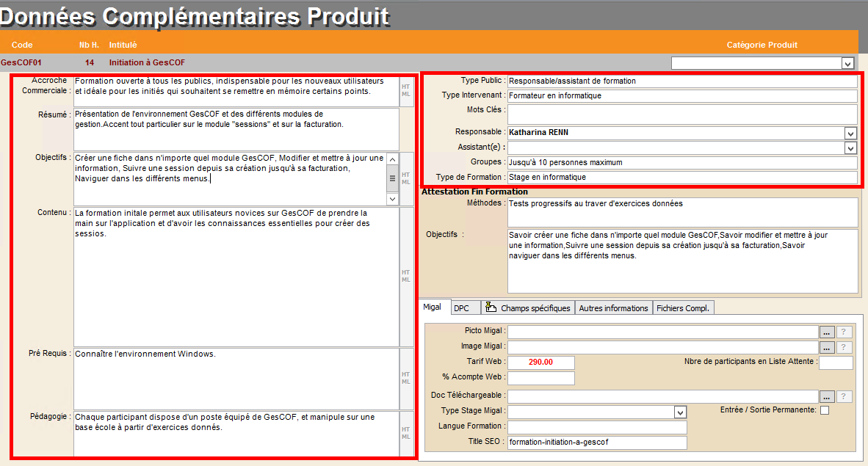Open HTML editor for the Pédagogie text
The width and height of the screenshot is (868, 466).
(405, 433)
